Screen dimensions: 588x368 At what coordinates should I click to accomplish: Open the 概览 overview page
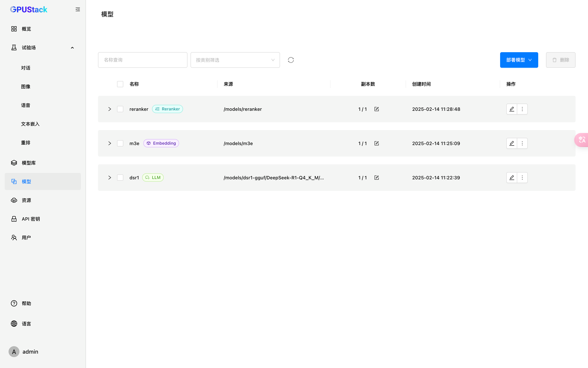(43, 29)
